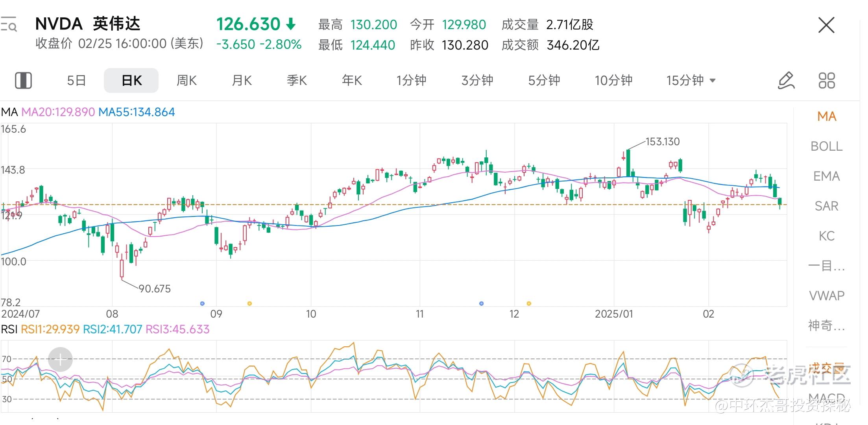Select the 成交量 volume sub-indicator
The image size is (868, 425).
[826, 368]
